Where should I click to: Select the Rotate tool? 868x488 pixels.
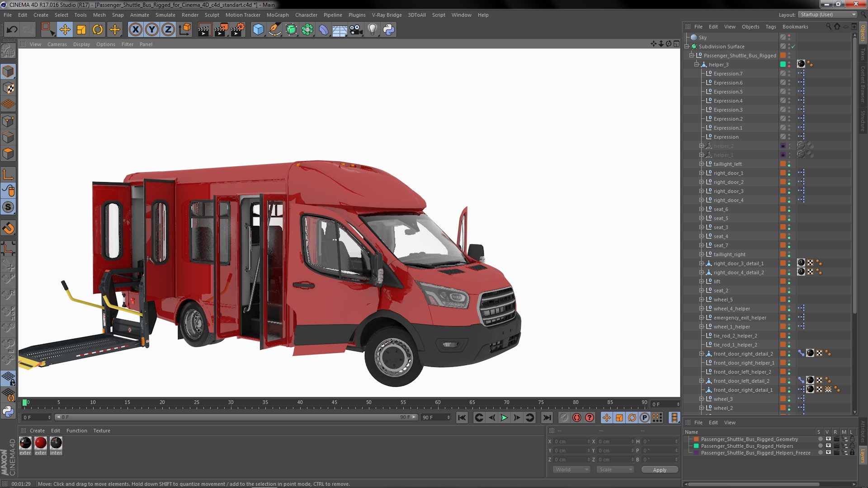[98, 30]
